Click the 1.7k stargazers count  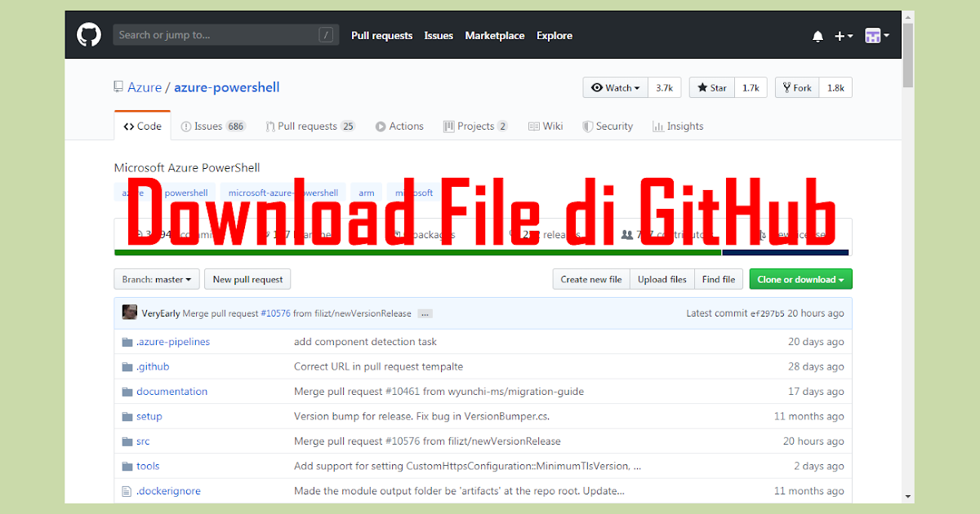point(751,88)
